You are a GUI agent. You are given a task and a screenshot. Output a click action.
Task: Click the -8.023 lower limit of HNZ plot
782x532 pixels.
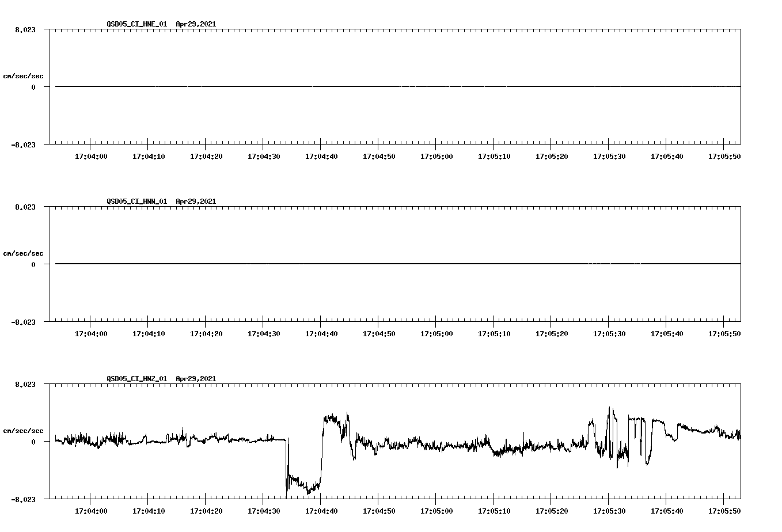coord(24,500)
